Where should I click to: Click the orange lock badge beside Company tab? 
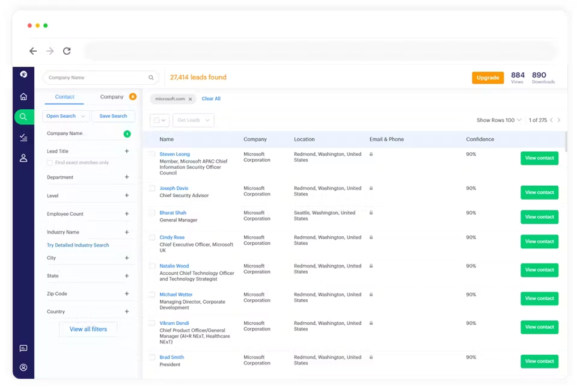tap(133, 96)
